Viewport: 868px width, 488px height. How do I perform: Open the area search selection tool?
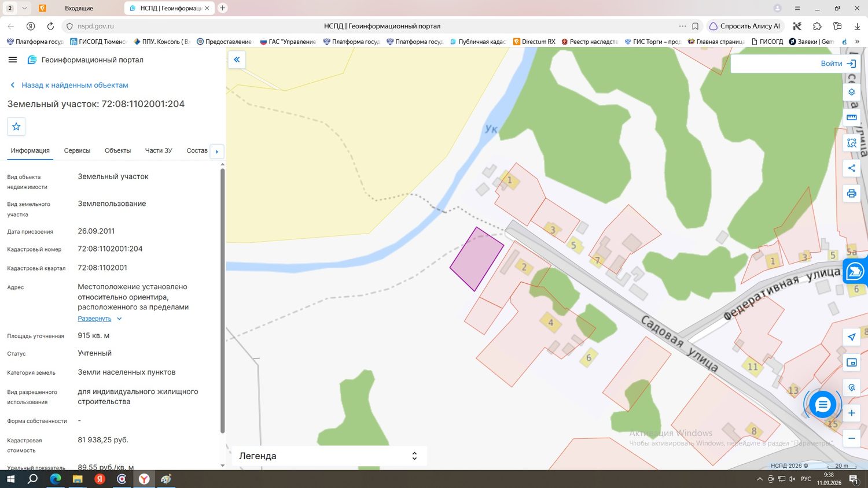[x=852, y=143]
